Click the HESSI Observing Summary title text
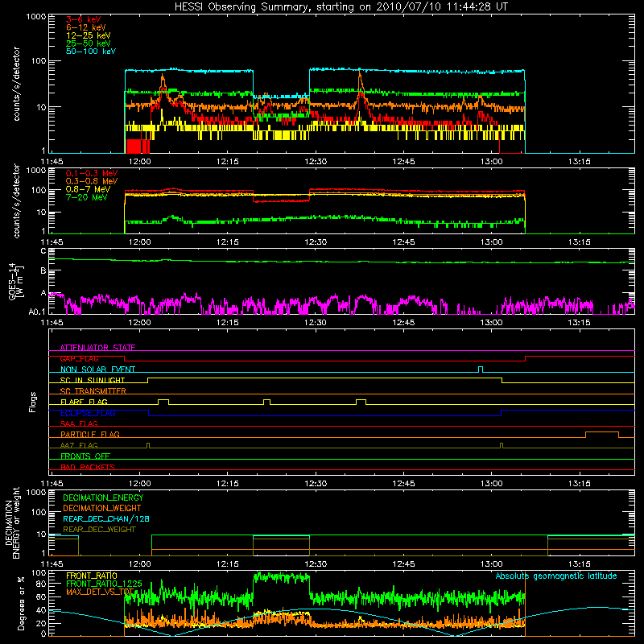The image size is (644, 644). [341, 7]
